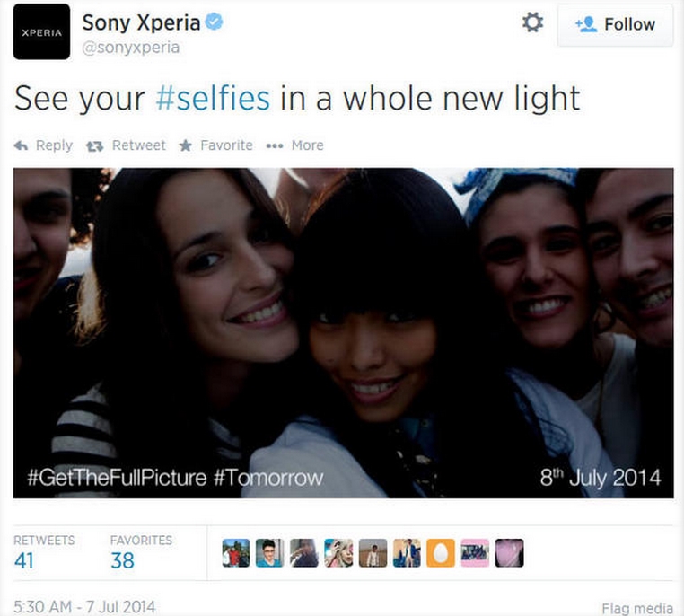Follow the Sony Xperia account
Screen dimensions: 684x616
point(615,24)
